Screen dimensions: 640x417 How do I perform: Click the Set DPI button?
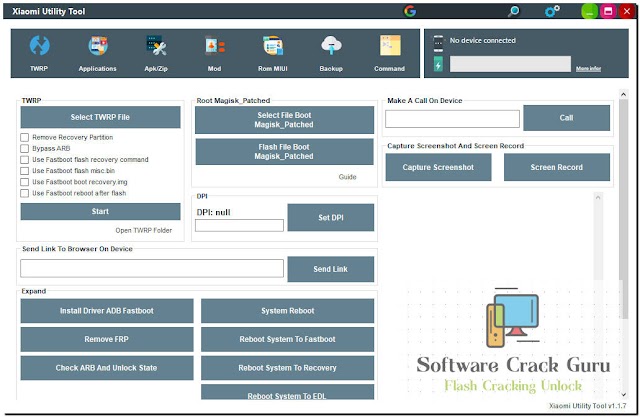pyautogui.click(x=331, y=217)
